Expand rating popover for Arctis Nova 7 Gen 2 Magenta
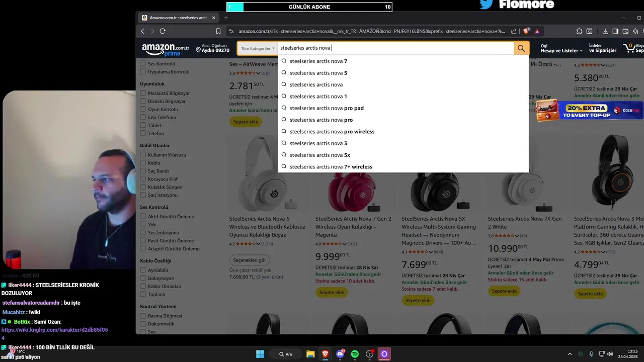 (x=344, y=244)
